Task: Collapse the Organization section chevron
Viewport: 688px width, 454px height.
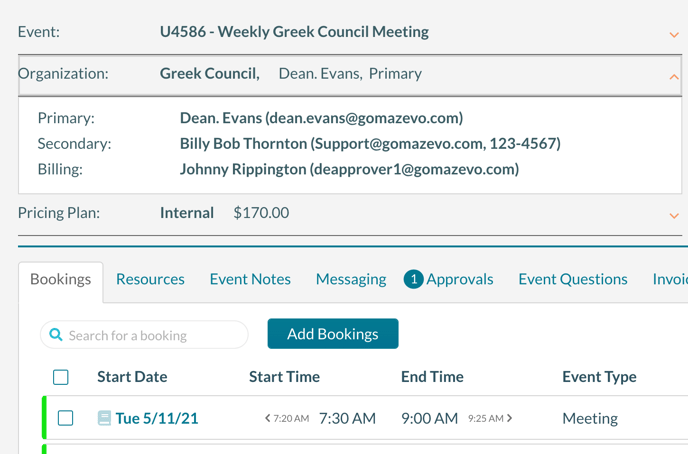Action: (x=674, y=76)
